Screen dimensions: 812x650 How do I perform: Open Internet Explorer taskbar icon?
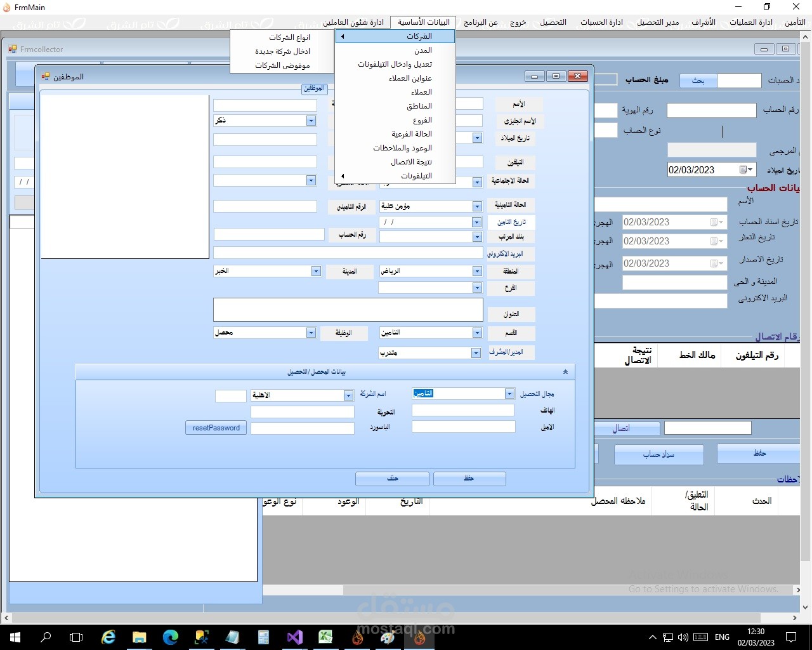[x=108, y=637]
